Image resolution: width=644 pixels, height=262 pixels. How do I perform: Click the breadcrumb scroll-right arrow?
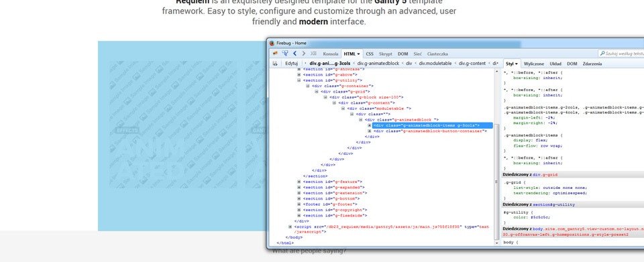[498, 64]
